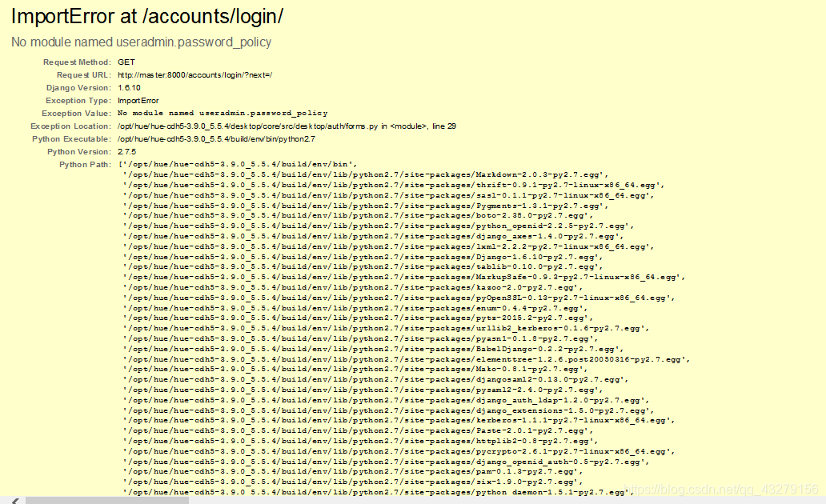
Task: Click the horizontal scrollbar thumb at bottom
Action: [x=107, y=500]
